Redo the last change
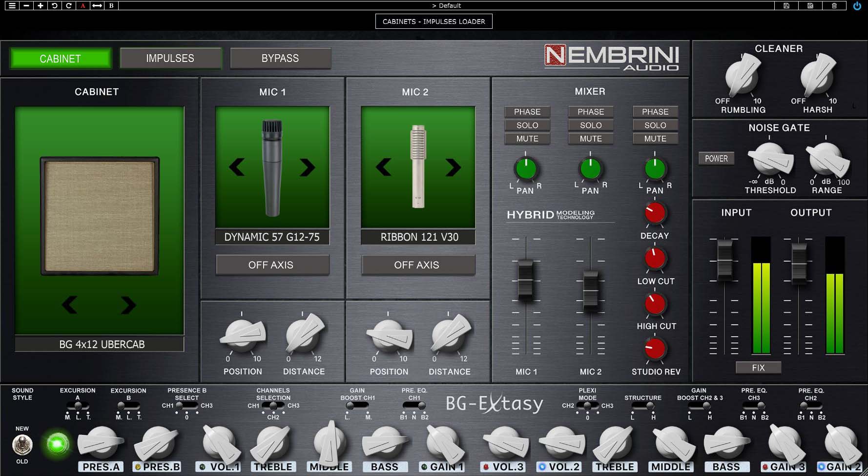 coord(69,5)
